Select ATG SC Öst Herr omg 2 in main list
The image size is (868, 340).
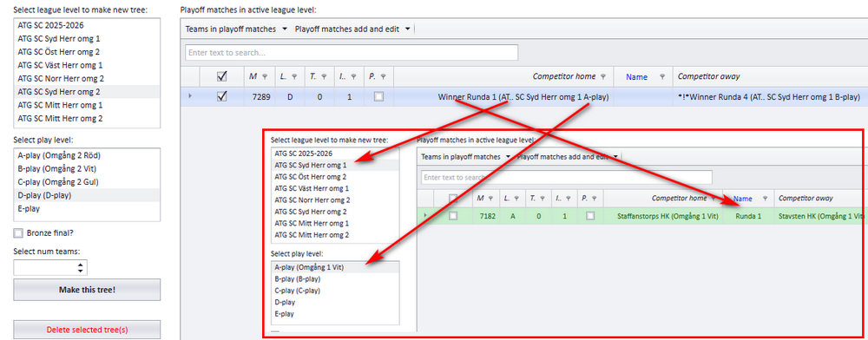tap(87, 52)
